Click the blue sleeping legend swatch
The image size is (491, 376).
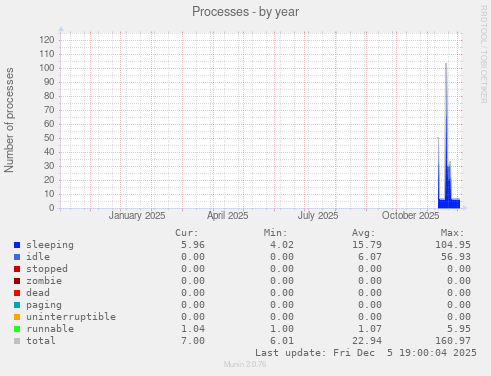tap(17, 245)
